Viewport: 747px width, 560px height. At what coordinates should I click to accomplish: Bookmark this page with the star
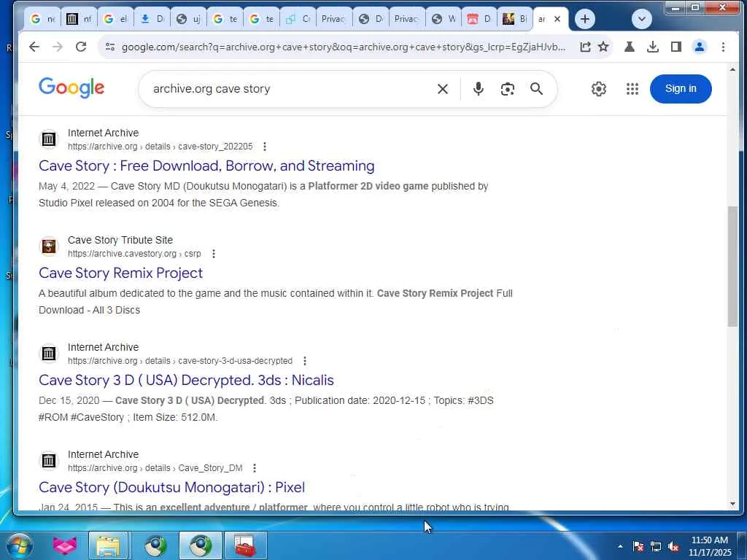tap(603, 47)
